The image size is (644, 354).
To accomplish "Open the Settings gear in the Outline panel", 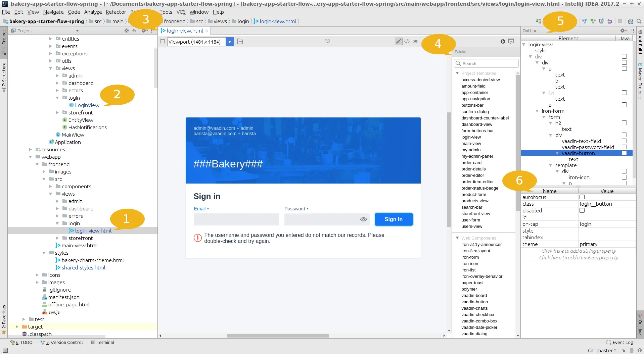I will tap(622, 31).
